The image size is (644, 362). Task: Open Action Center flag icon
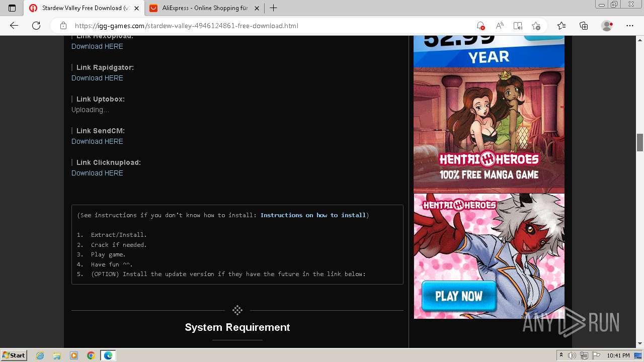click(x=595, y=355)
